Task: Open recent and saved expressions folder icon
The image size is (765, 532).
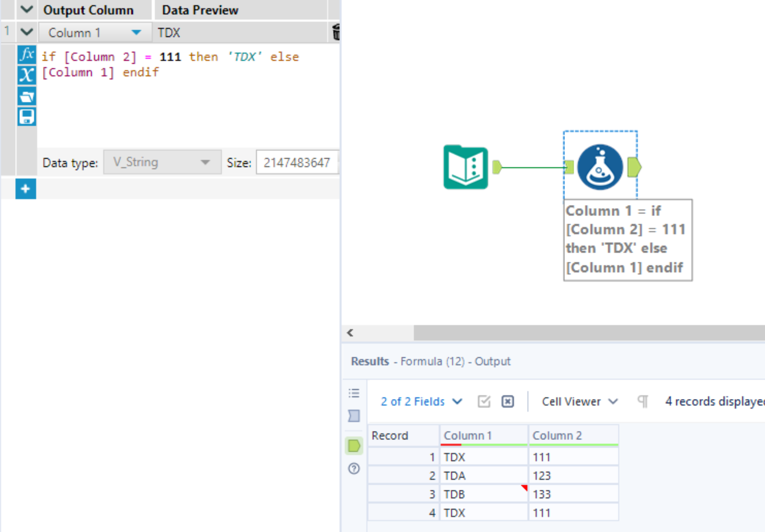Action: [27, 96]
